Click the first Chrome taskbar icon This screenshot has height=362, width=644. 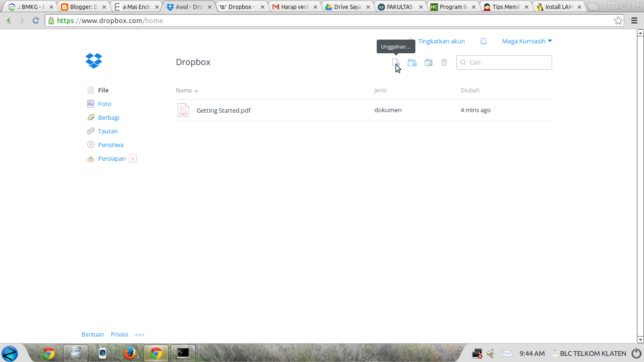point(48,353)
